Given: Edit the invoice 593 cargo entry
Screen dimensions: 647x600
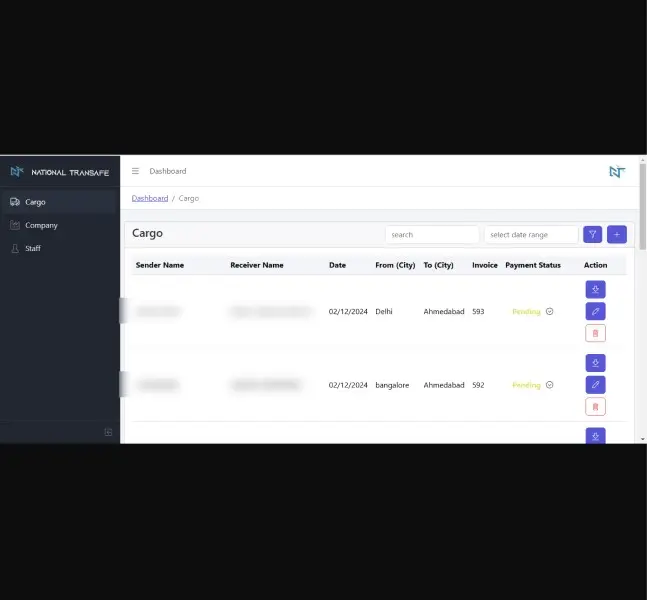Looking at the screenshot, I should click(595, 311).
